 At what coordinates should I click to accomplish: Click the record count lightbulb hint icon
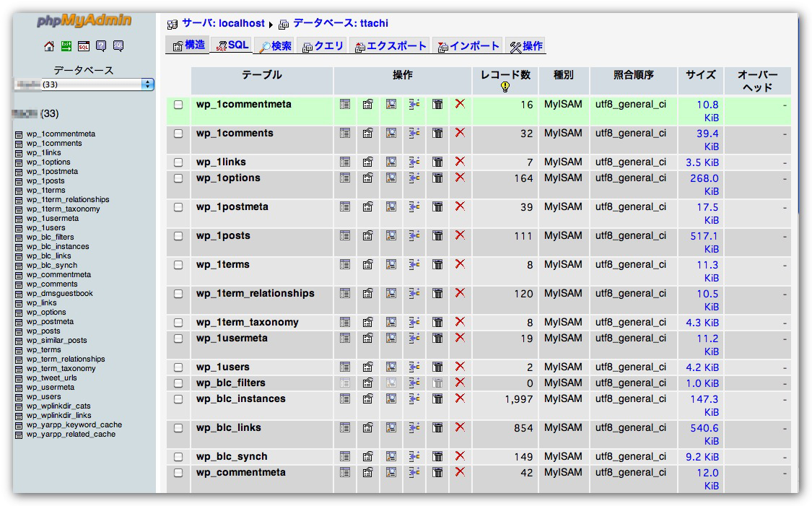(505, 87)
